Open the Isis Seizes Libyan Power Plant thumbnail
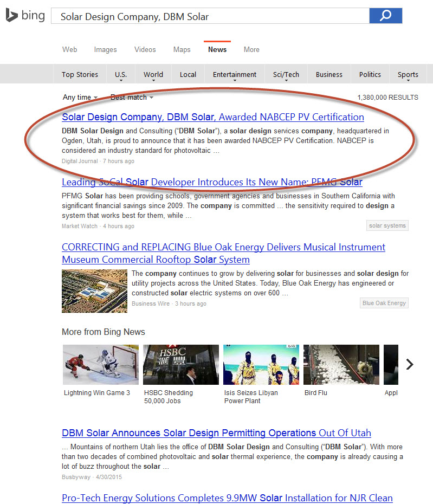 [261, 365]
